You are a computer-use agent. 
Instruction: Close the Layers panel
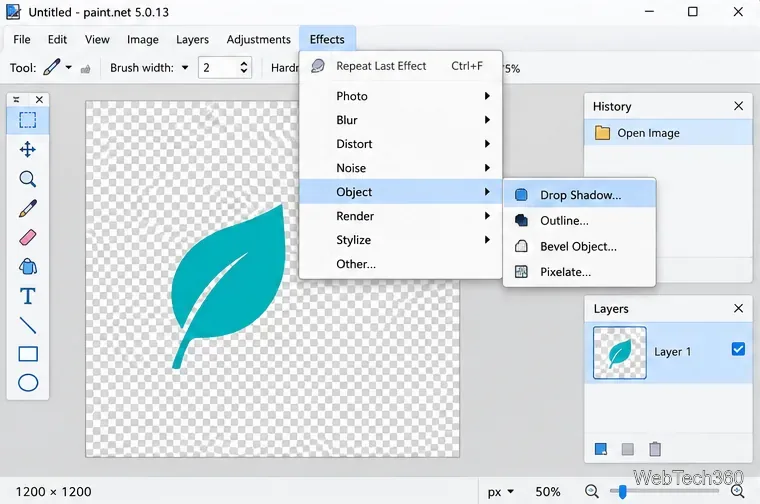tap(738, 308)
